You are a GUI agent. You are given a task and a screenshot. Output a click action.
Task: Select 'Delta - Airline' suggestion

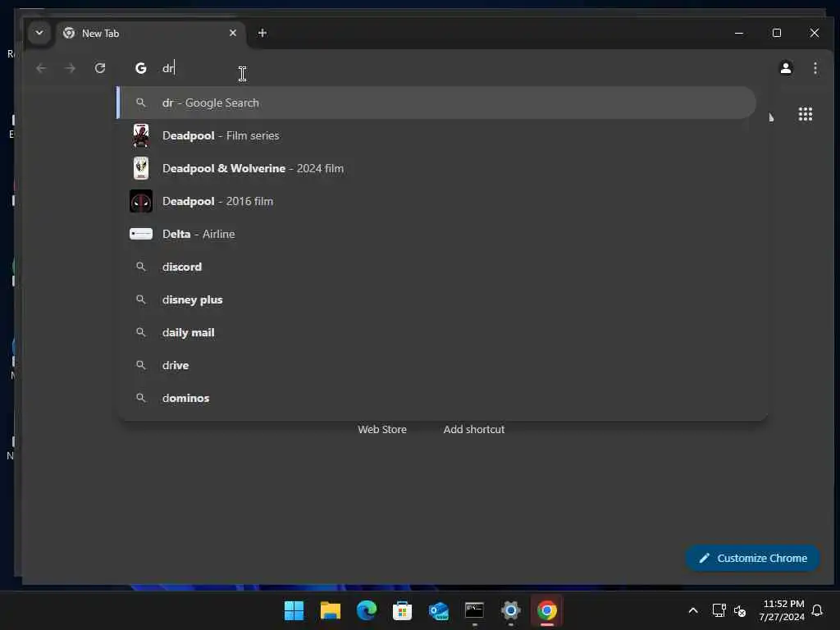(436, 234)
